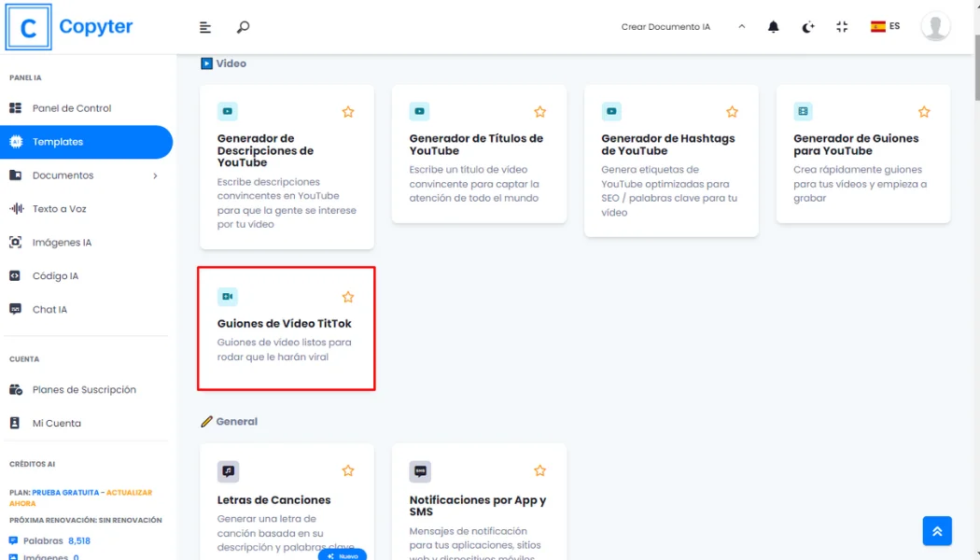Viewport: 980px width, 560px height.
Task: Click the search magnifier icon
Action: (243, 27)
